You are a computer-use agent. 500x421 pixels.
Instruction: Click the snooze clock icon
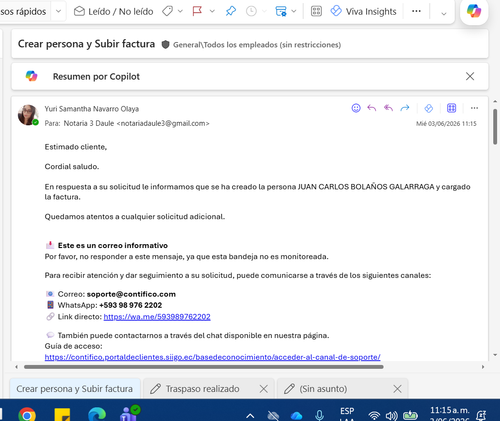pos(251,11)
